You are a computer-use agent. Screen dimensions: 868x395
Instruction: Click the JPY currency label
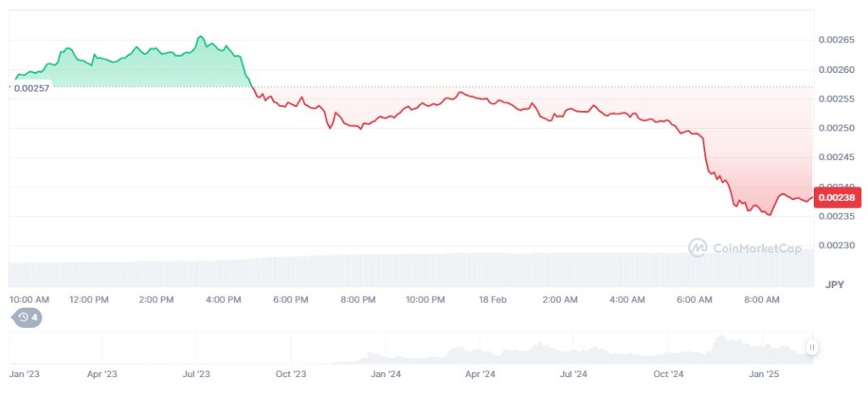[x=833, y=286]
